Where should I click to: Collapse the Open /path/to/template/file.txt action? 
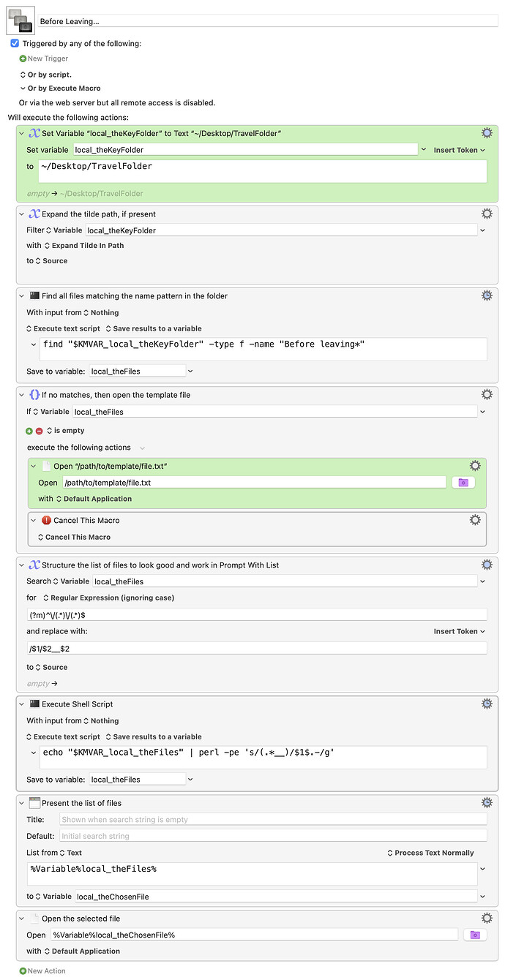pos(34,466)
